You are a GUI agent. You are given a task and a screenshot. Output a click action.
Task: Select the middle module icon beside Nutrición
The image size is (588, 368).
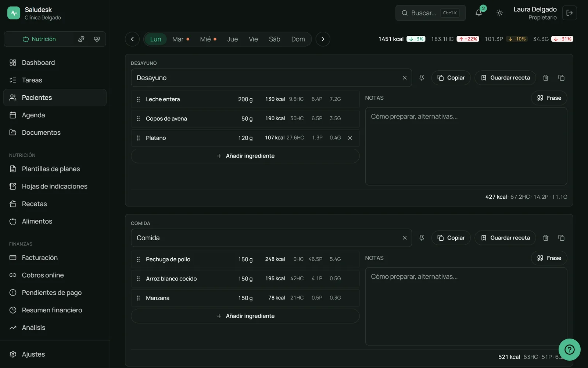(81, 39)
